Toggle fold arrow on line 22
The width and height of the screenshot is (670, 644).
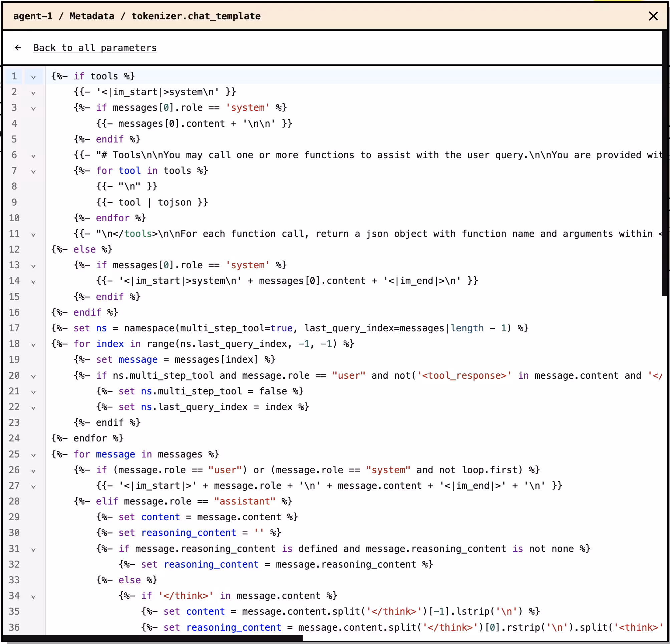33,408
